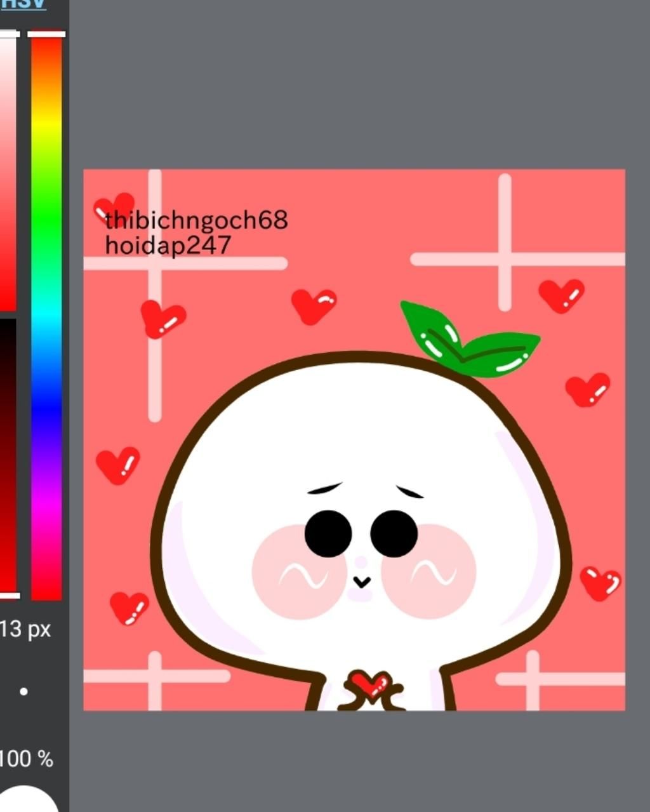650x812 pixels.
Task: Click the brush tip dot preview
Action: (23, 691)
